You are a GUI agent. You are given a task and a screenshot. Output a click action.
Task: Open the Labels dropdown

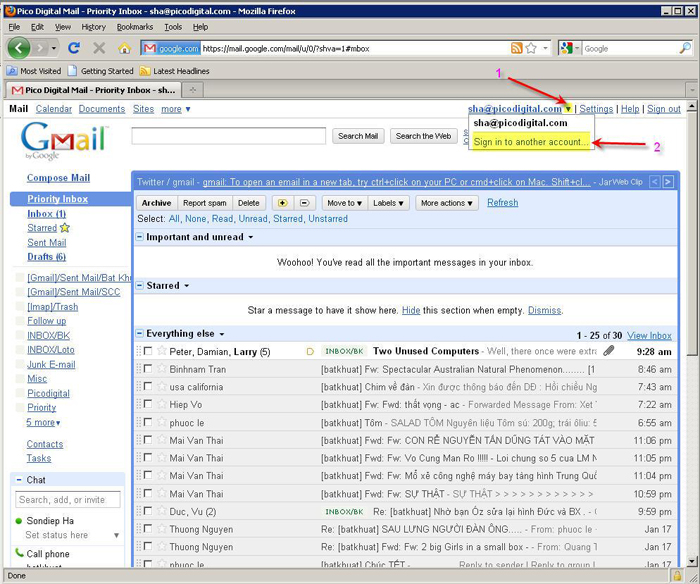point(388,203)
